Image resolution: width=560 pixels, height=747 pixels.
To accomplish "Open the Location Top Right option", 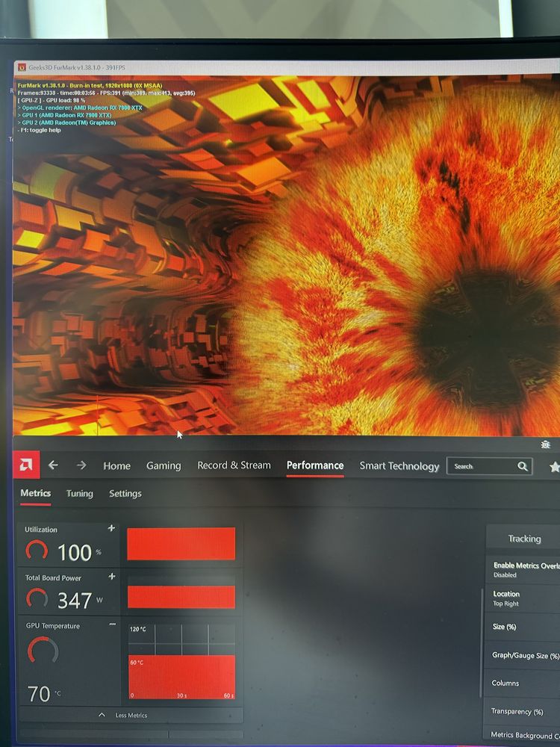I will pyautogui.click(x=523, y=598).
